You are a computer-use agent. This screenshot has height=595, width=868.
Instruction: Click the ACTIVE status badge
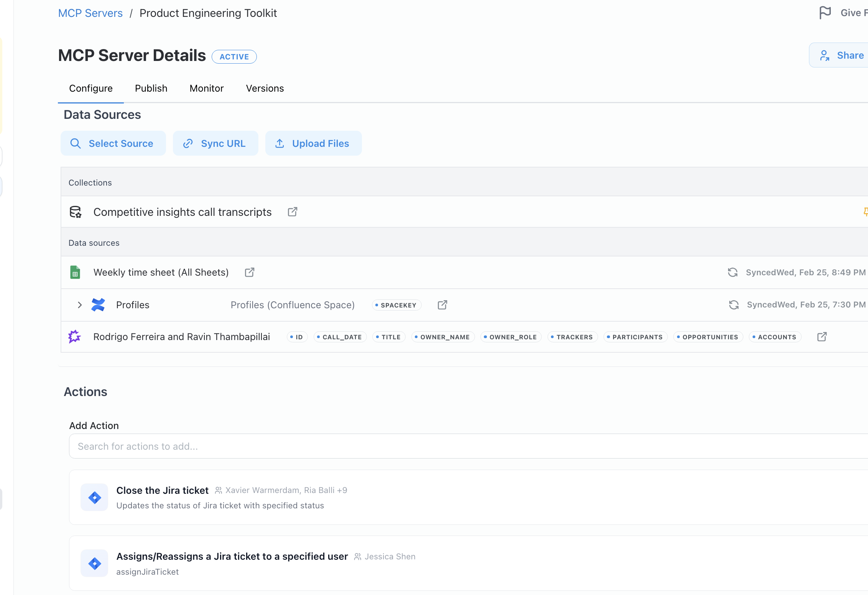coord(234,57)
